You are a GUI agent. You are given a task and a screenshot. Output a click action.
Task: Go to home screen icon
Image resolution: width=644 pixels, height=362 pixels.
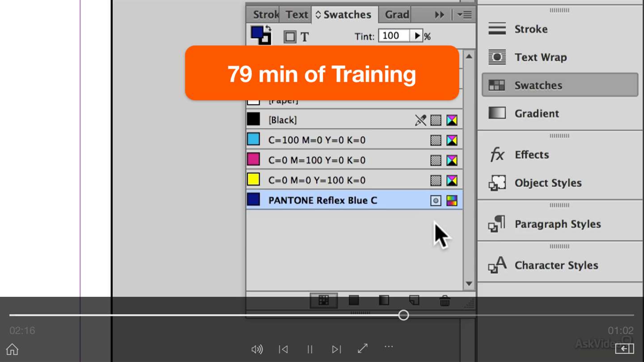[12, 349]
